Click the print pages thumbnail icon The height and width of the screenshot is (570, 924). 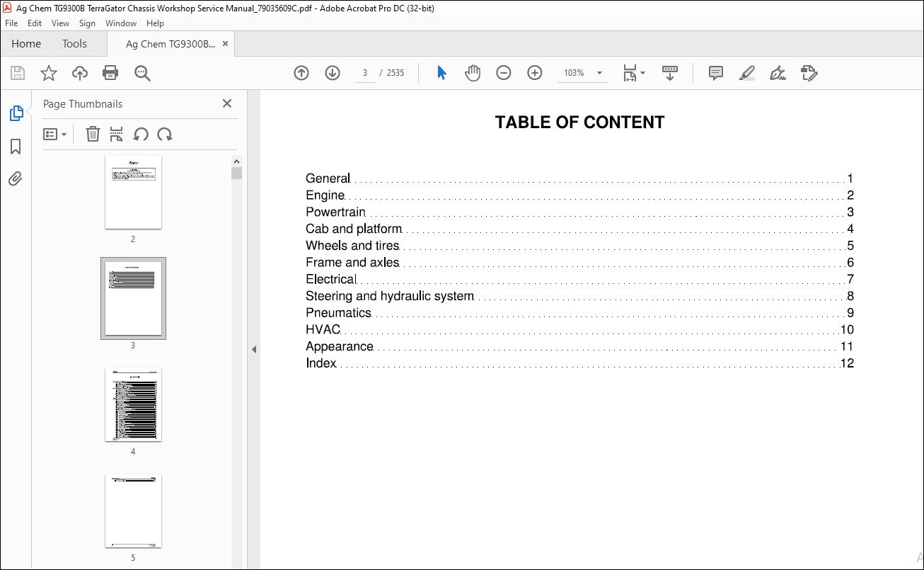tap(117, 134)
